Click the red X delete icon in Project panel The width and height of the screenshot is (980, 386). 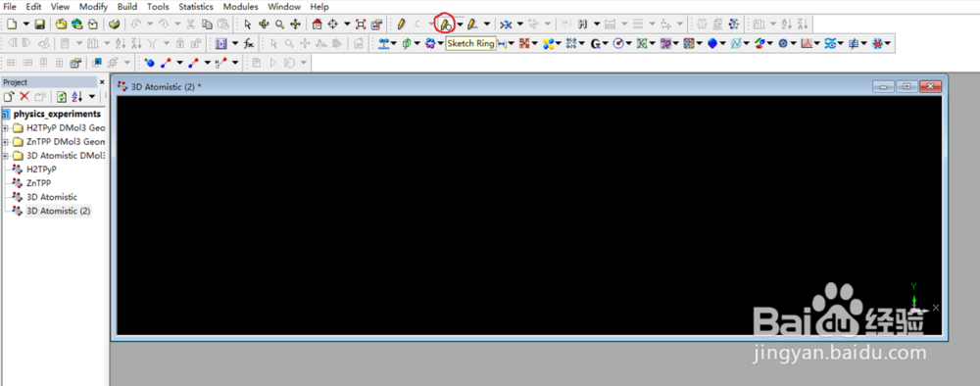pos(24,96)
